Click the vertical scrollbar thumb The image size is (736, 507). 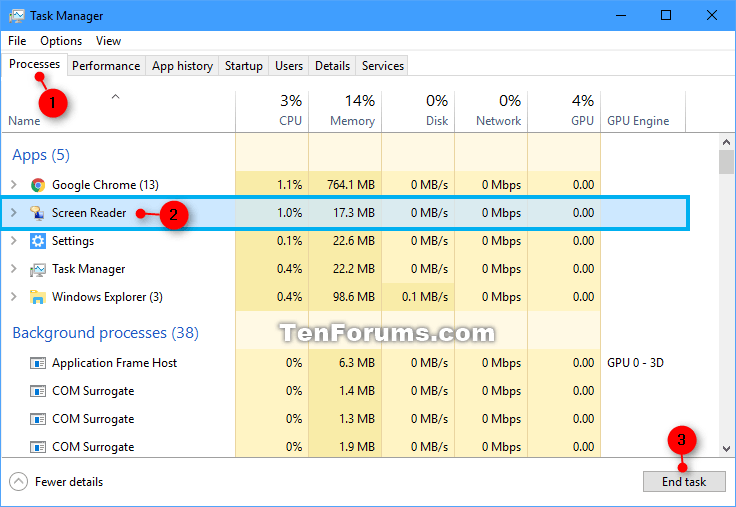(x=726, y=162)
